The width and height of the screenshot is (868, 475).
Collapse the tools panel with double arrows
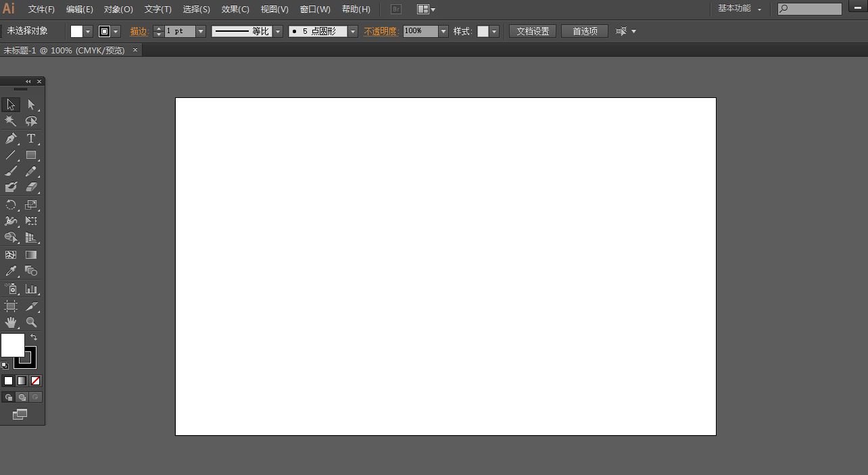tap(28, 81)
